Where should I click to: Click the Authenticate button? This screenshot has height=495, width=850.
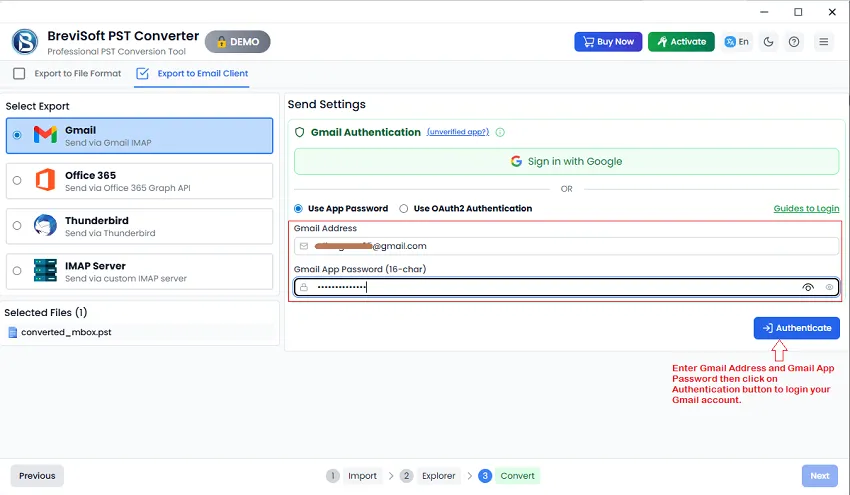click(796, 328)
